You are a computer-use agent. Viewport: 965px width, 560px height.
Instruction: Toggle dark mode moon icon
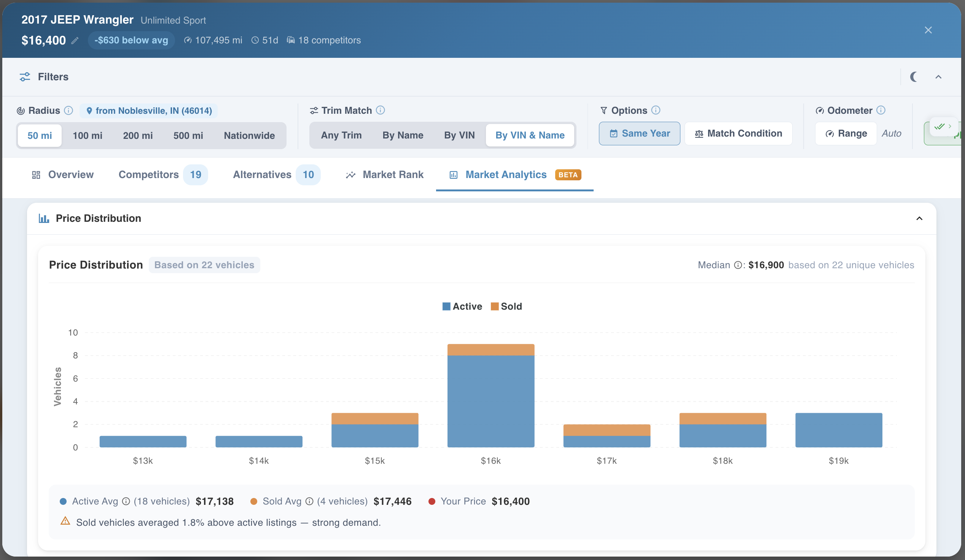click(914, 77)
